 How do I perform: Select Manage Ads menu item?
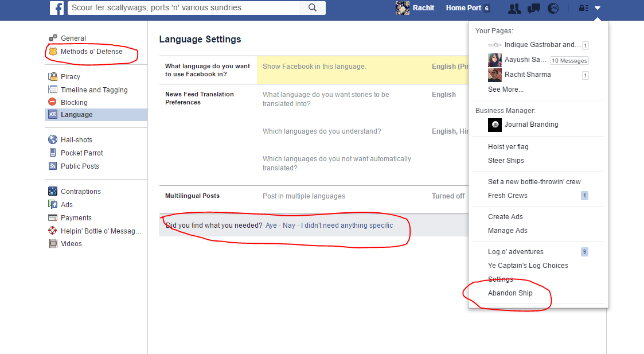coord(508,231)
